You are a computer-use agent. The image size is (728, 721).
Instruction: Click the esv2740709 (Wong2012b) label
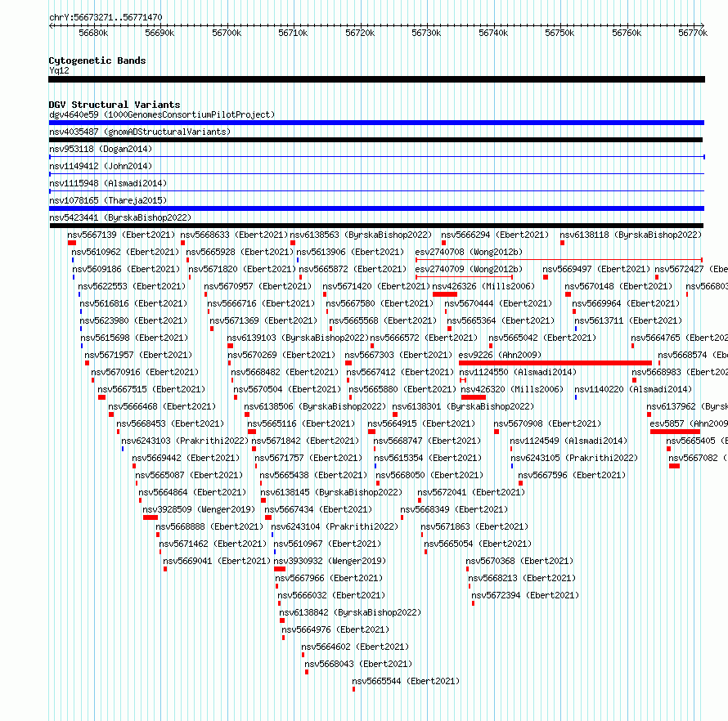point(469,269)
